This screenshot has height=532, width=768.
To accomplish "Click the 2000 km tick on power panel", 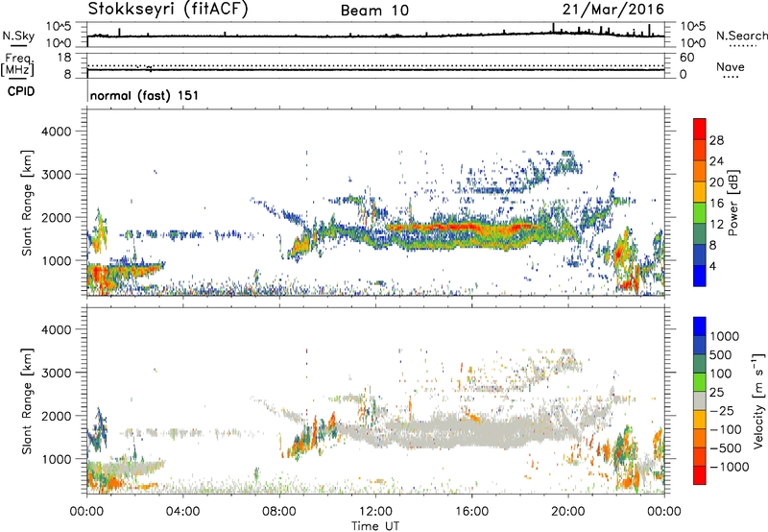I will click(x=57, y=217).
